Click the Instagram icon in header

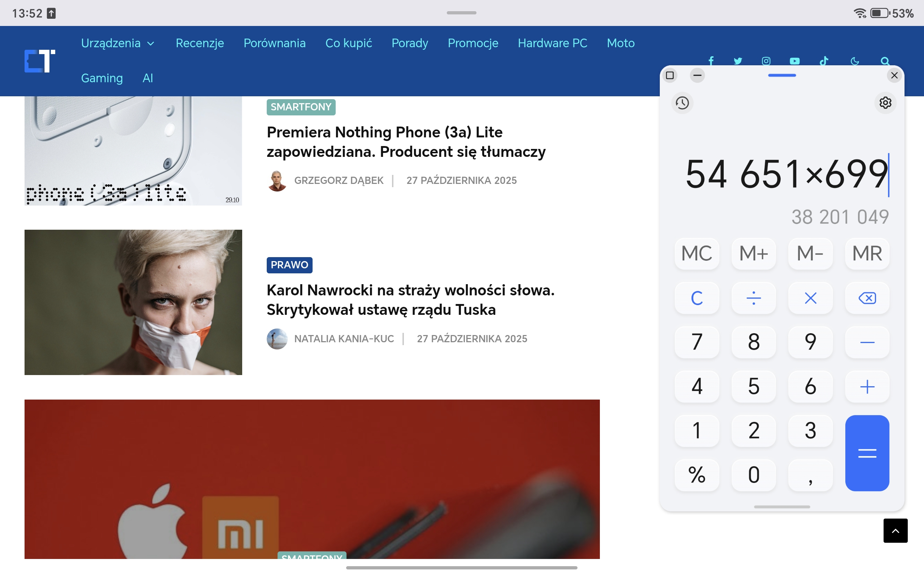point(766,61)
